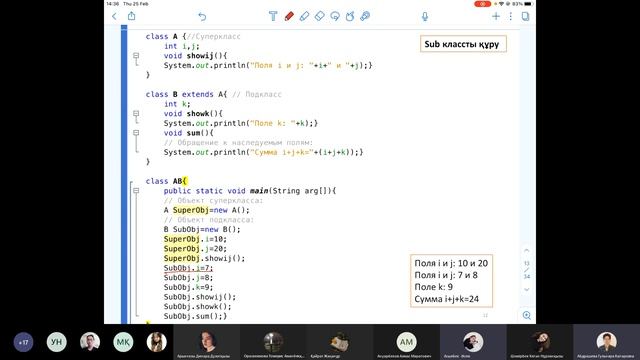This screenshot has height=360, width=640.
Task: Click output line 'Поля i и j: 7 и 8'
Action: click(x=446, y=275)
